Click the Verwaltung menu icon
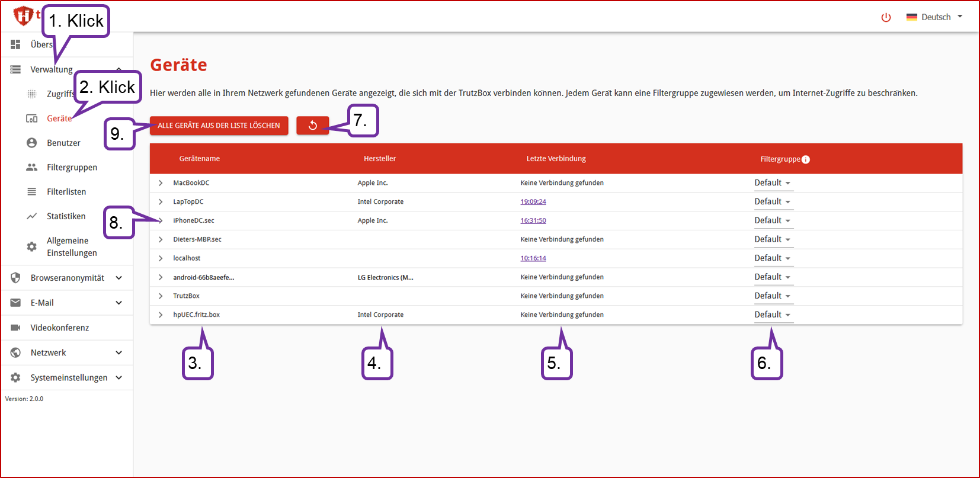Image resolution: width=980 pixels, height=478 pixels. 16,69
